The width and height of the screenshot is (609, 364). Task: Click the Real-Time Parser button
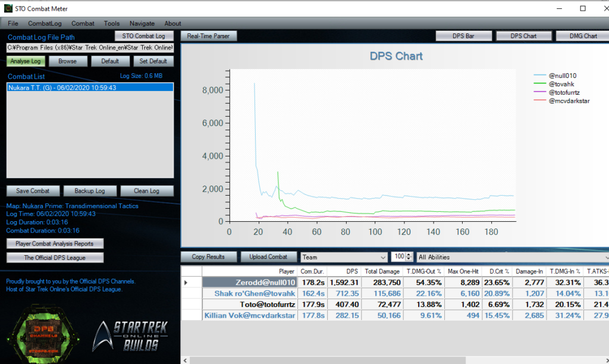208,36
